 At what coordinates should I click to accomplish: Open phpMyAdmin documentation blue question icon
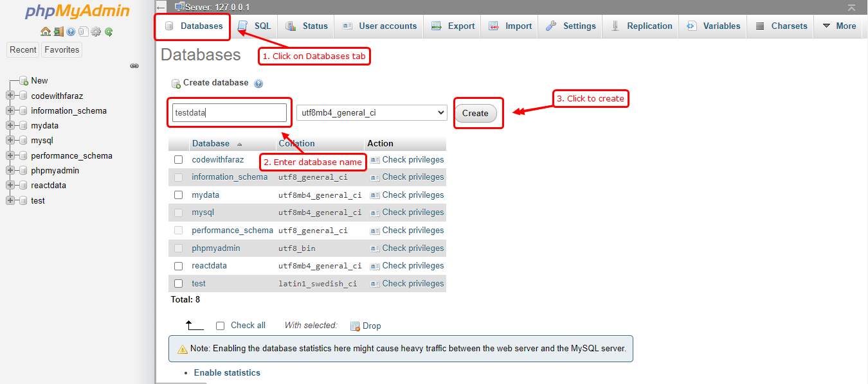coord(71,31)
